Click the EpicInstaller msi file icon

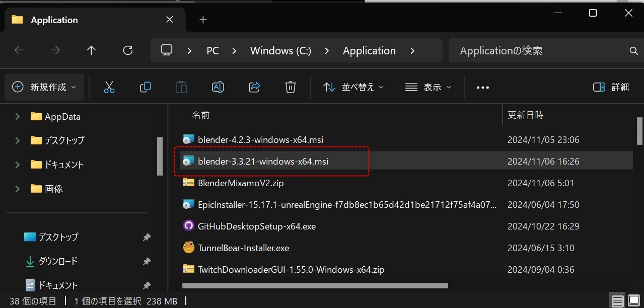(x=188, y=204)
